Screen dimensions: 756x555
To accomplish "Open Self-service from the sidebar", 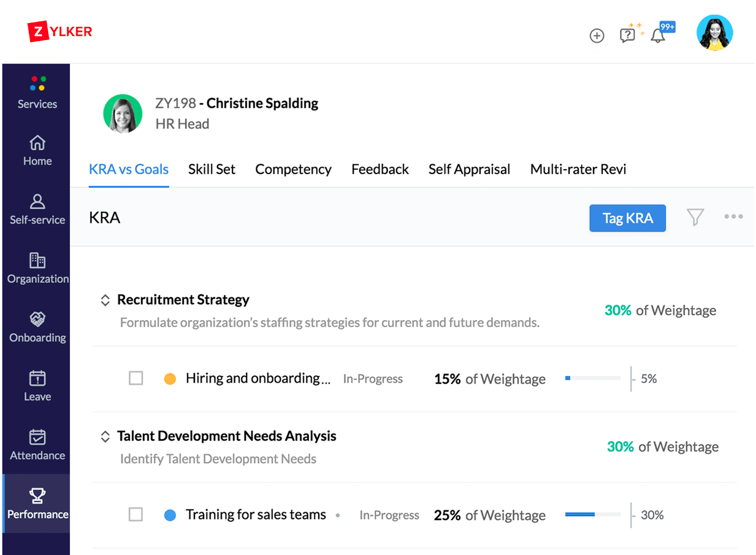I will click(38, 209).
